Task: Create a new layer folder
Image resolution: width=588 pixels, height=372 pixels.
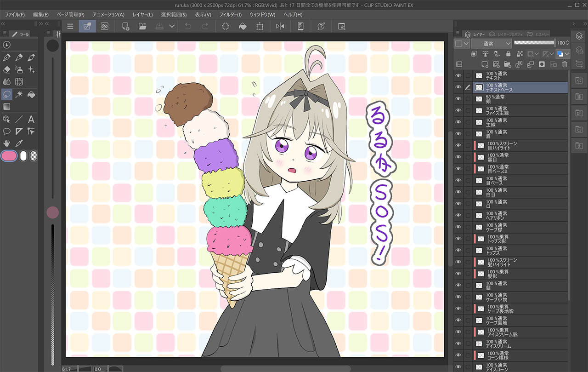Action: (x=508, y=64)
